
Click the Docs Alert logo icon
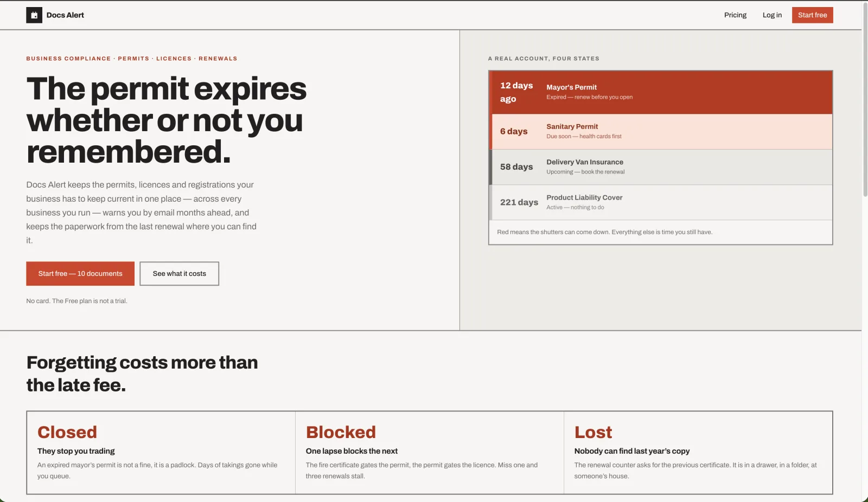point(34,15)
